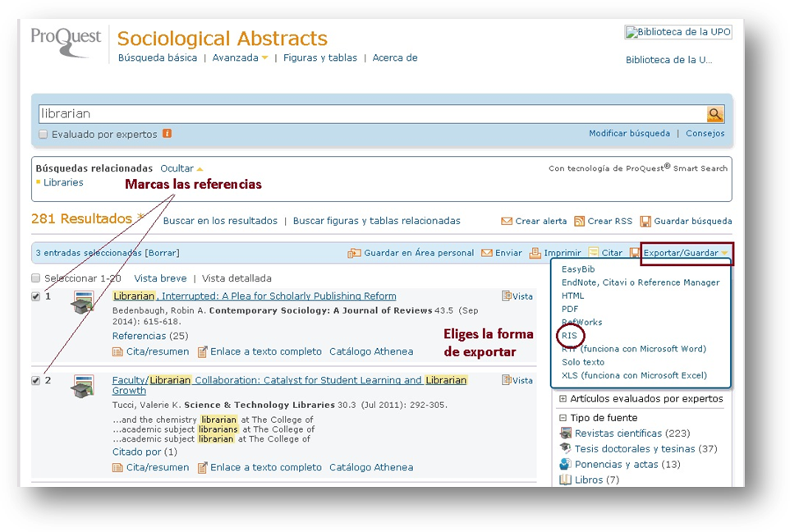Click the Vista preview icon for result 1
790x532 pixels.
click(507, 296)
